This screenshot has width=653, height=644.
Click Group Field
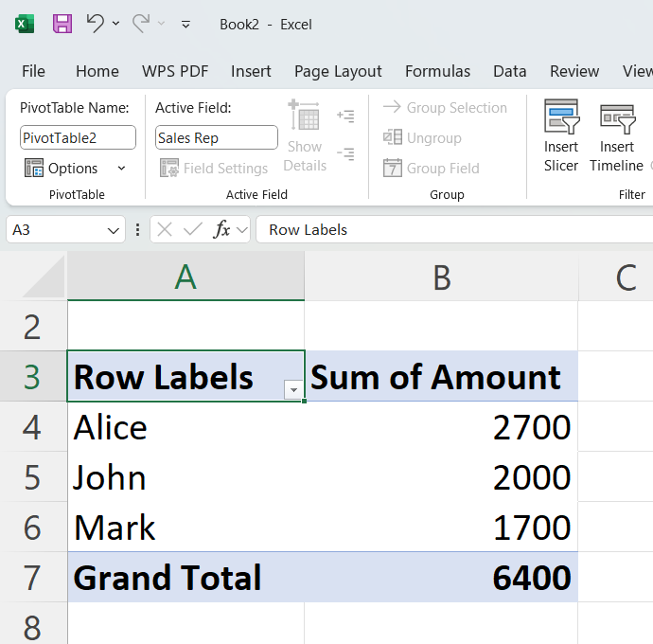pos(431,168)
